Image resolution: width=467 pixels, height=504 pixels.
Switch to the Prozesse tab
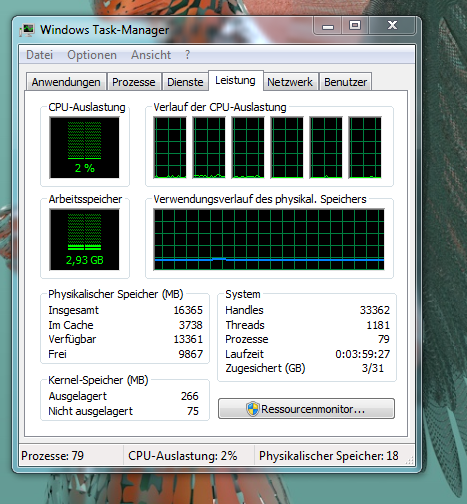pos(134,82)
